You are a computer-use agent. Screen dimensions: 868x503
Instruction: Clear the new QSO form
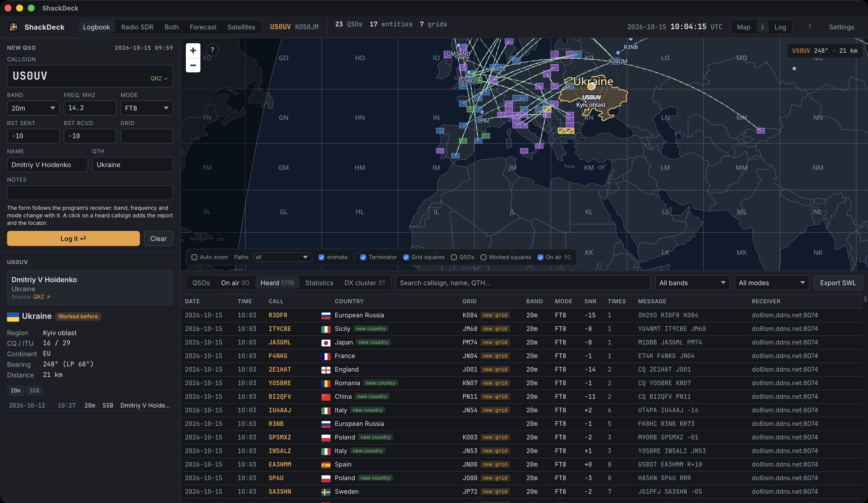(158, 238)
